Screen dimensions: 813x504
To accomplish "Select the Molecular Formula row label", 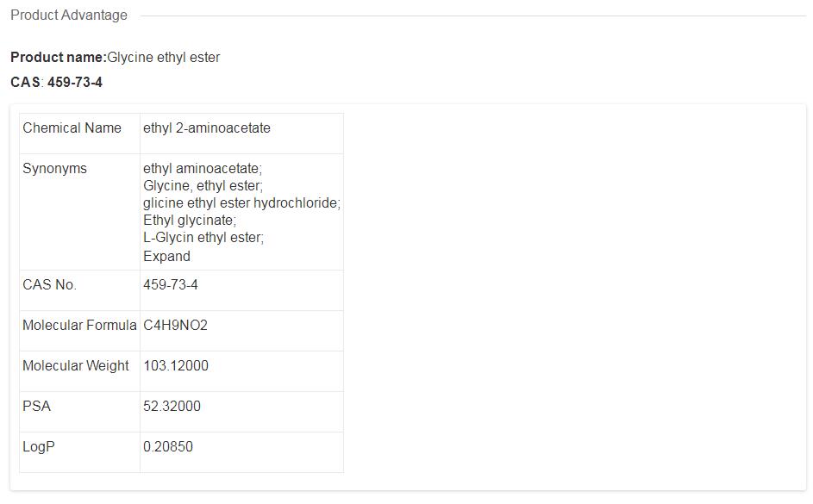I will point(79,326).
